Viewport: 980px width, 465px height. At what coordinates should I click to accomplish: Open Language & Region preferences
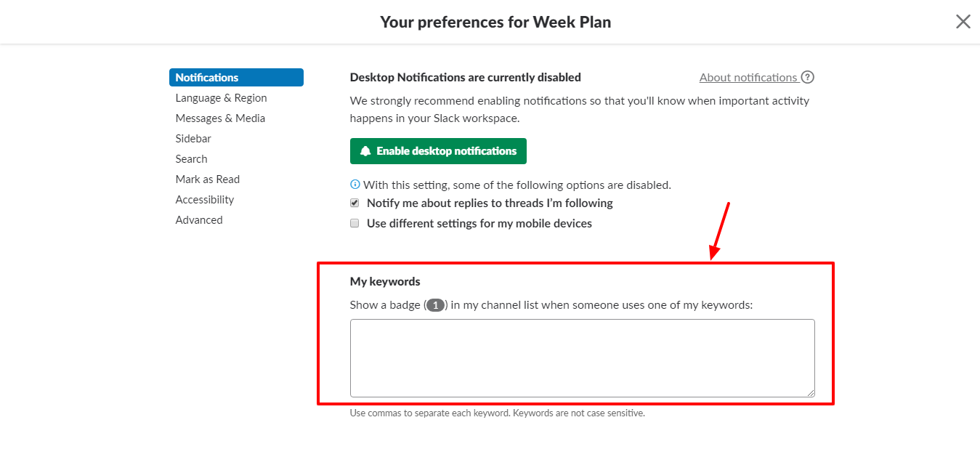pyautogui.click(x=221, y=97)
